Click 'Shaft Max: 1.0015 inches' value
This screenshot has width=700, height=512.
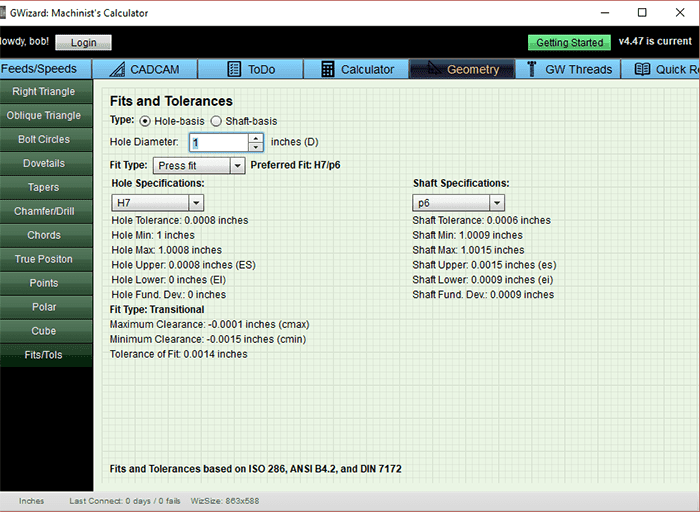(x=468, y=250)
